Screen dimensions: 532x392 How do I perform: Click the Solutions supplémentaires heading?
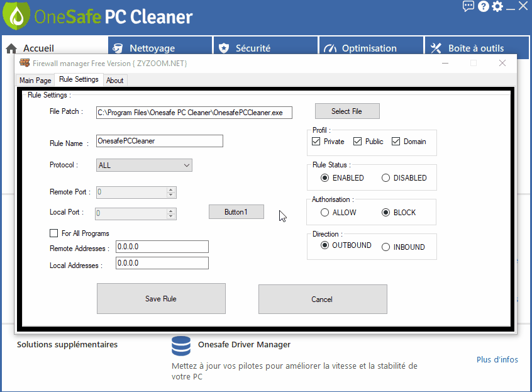(x=67, y=344)
